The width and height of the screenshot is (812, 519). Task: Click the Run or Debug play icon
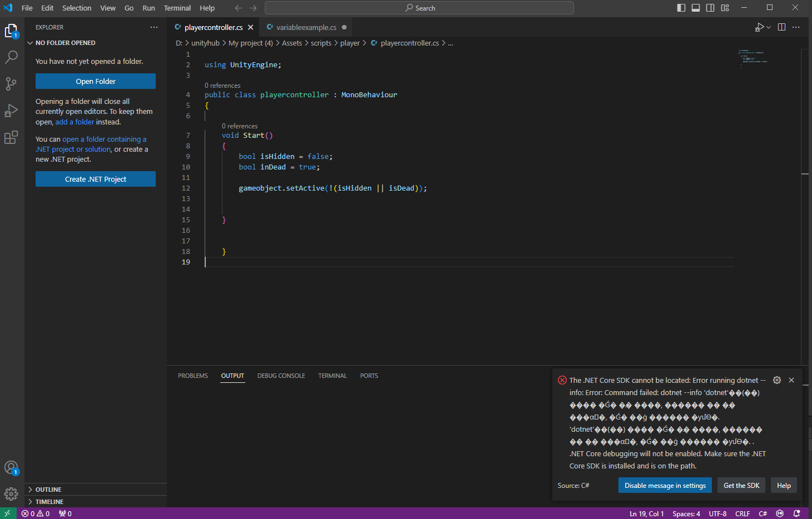pyautogui.click(x=759, y=27)
